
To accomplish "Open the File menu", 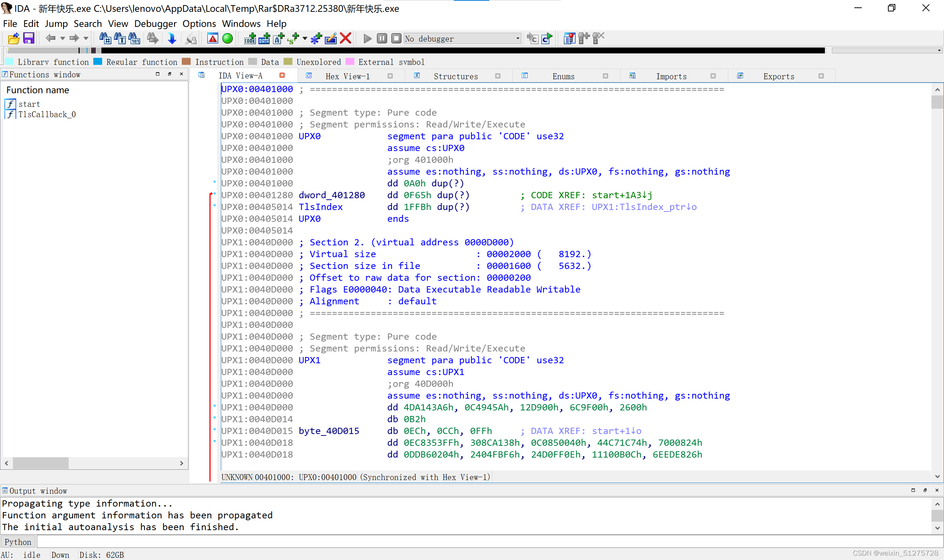I will click(x=10, y=24).
